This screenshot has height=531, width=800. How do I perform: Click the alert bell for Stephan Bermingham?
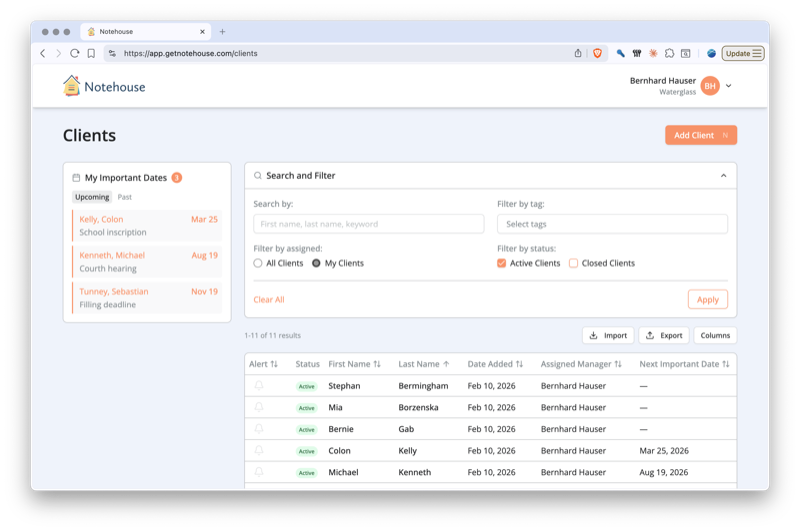[259, 386]
